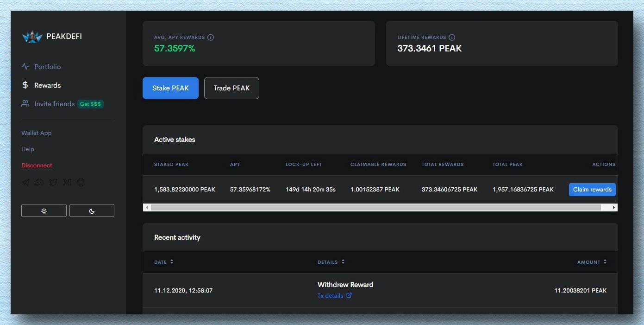Sort recent activity by Amount
The image size is (644, 325).
point(592,262)
